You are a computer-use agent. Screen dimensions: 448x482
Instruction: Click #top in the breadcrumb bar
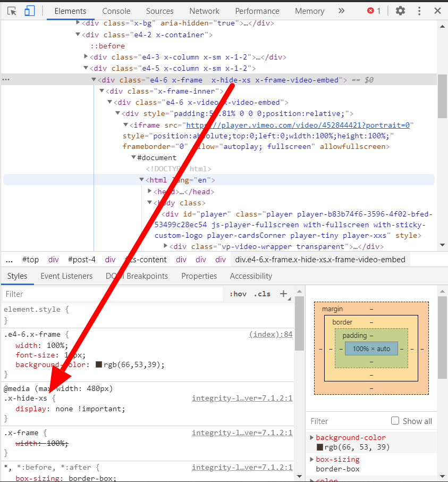click(x=30, y=260)
